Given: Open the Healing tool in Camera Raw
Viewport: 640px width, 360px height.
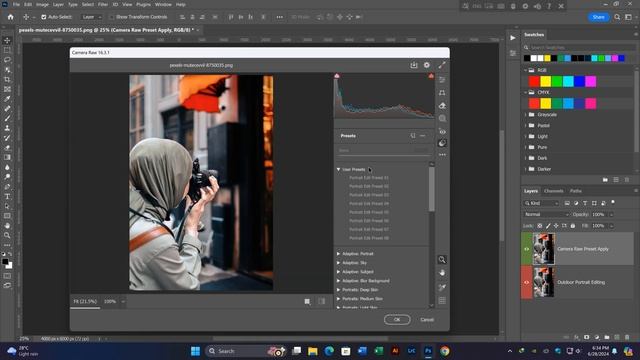Looking at the screenshot, I should tap(442, 106).
